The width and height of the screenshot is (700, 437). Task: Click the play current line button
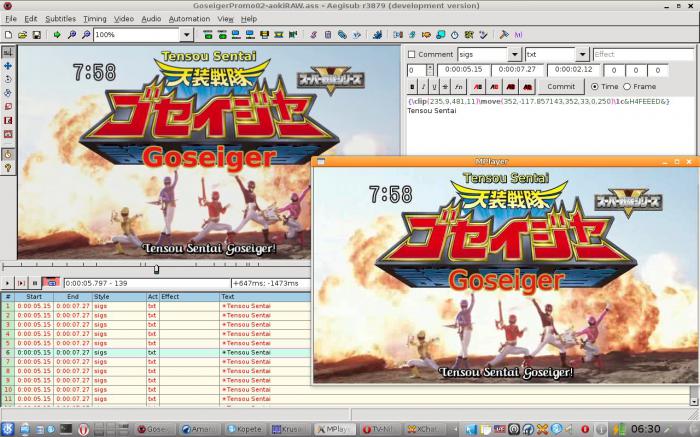pos(21,283)
